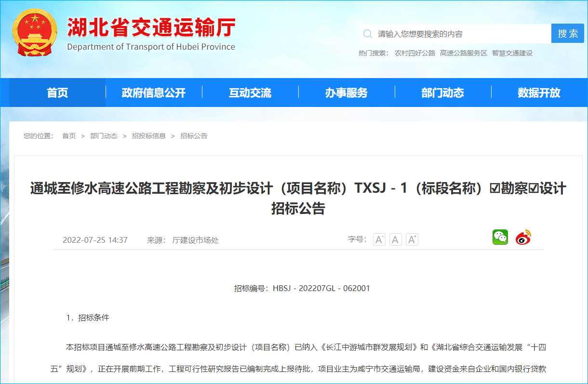Go to 互动交流 section
This screenshot has height=384, width=588.
[x=250, y=93]
